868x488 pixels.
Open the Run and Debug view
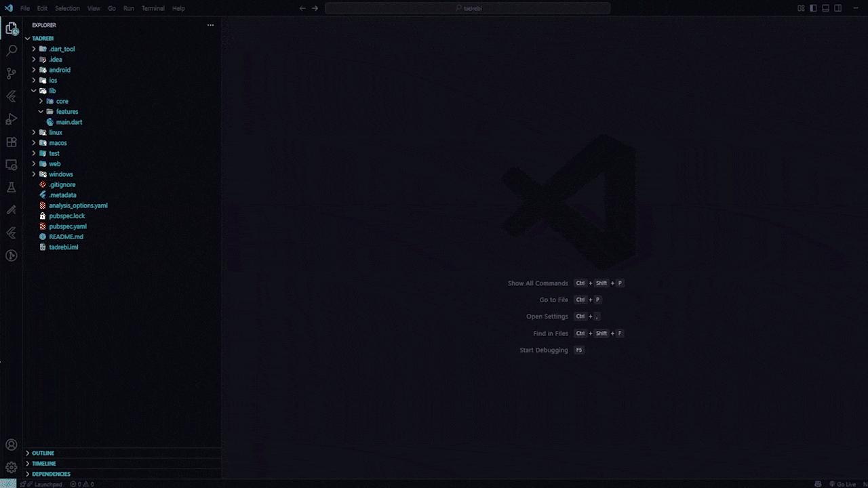(12, 119)
